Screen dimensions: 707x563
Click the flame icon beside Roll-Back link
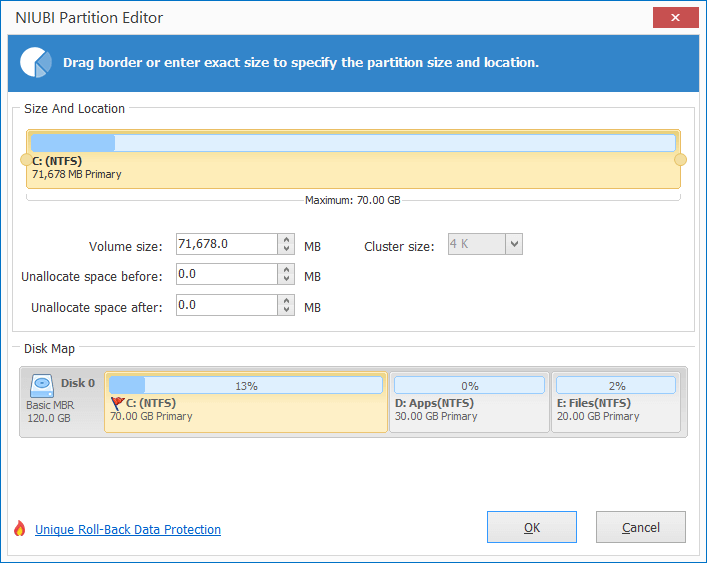coord(19,528)
